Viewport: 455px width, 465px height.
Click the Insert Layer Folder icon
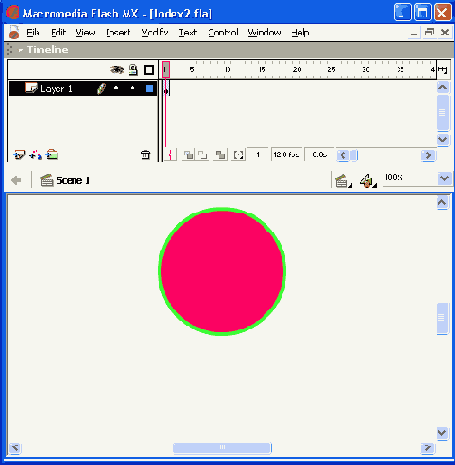(52, 154)
